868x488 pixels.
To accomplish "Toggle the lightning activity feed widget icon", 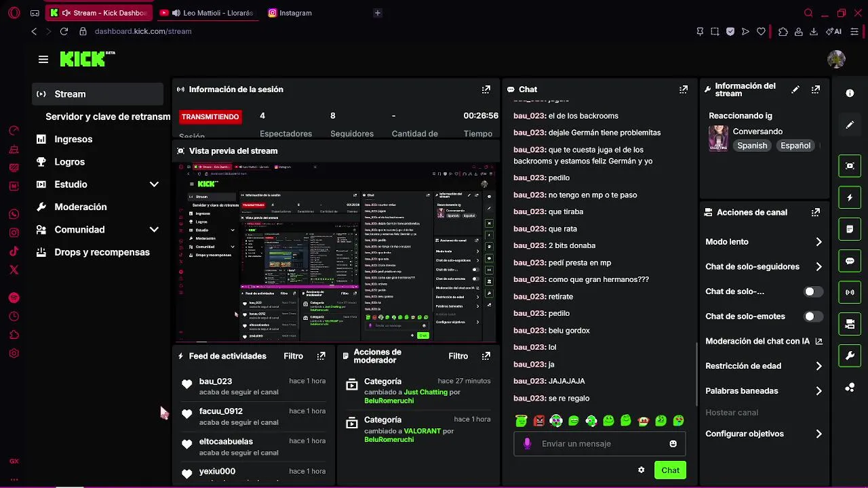I will 850,197.
